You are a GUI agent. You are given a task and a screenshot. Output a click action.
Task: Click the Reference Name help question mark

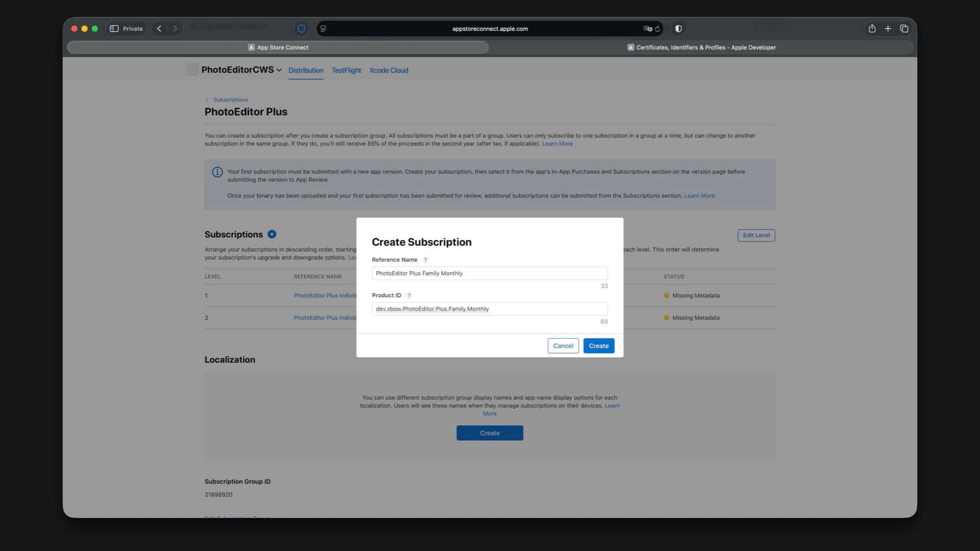[425, 260]
